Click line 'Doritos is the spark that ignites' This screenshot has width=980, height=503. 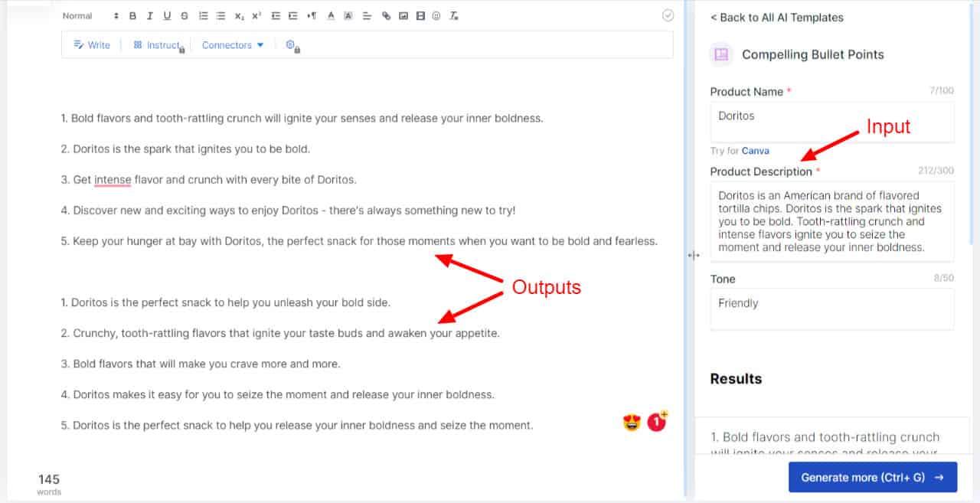[x=185, y=149]
